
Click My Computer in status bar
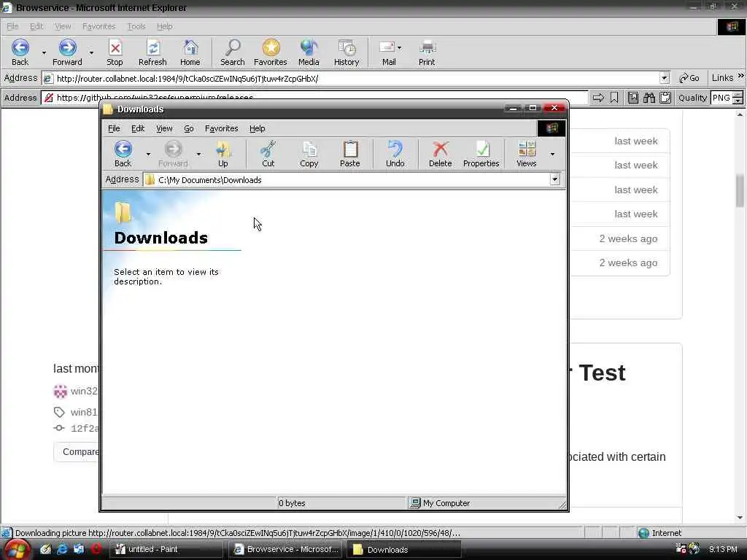tap(441, 503)
